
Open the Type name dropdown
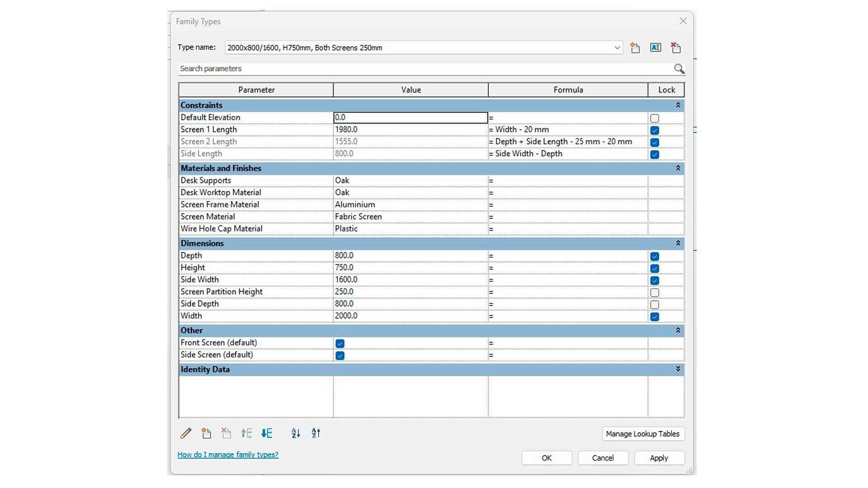[x=617, y=48]
